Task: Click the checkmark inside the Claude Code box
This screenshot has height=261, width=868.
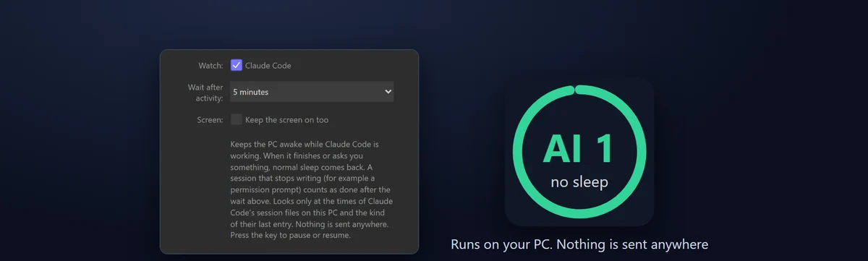Action: (237, 65)
